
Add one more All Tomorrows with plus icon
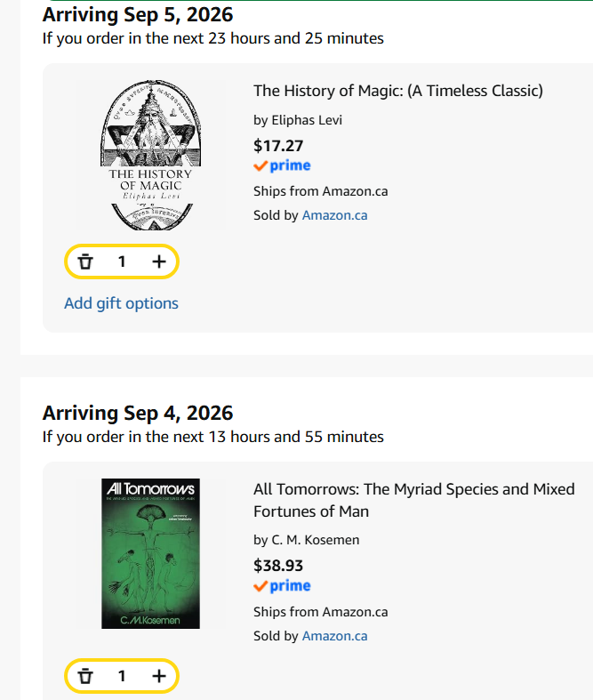pos(159,676)
